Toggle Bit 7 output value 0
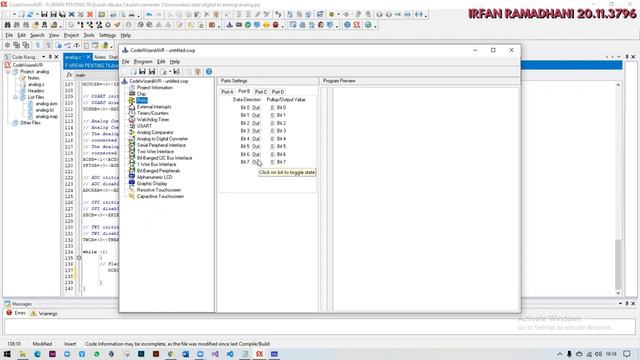The width and height of the screenshot is (640, 360). point(272,162)
